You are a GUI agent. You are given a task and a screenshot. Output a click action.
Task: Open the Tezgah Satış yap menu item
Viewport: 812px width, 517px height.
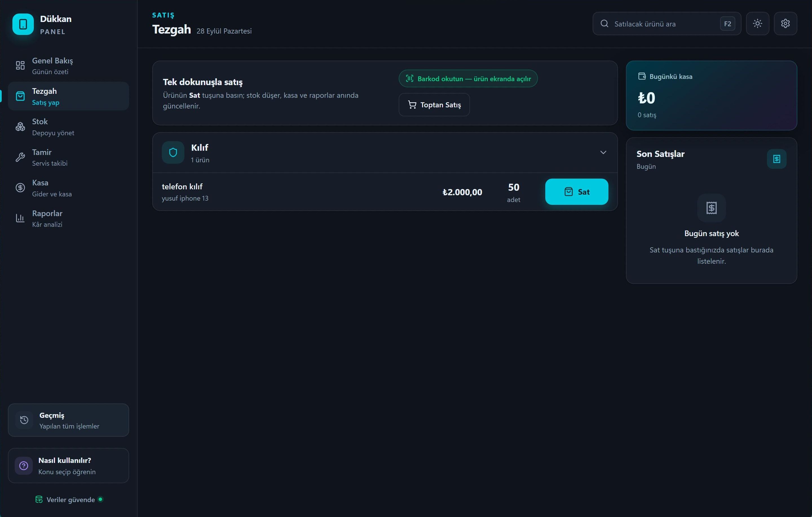tap(69, 96)
